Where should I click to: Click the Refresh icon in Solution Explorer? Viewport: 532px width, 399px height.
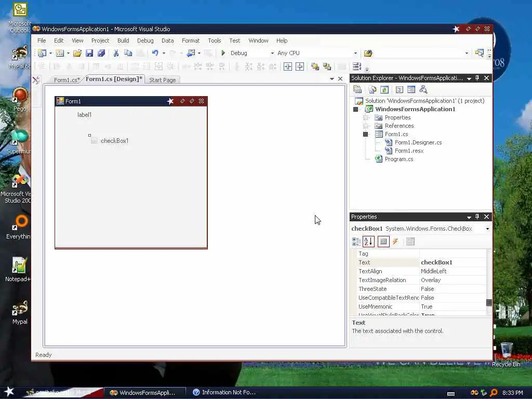[x=384, y=89]
